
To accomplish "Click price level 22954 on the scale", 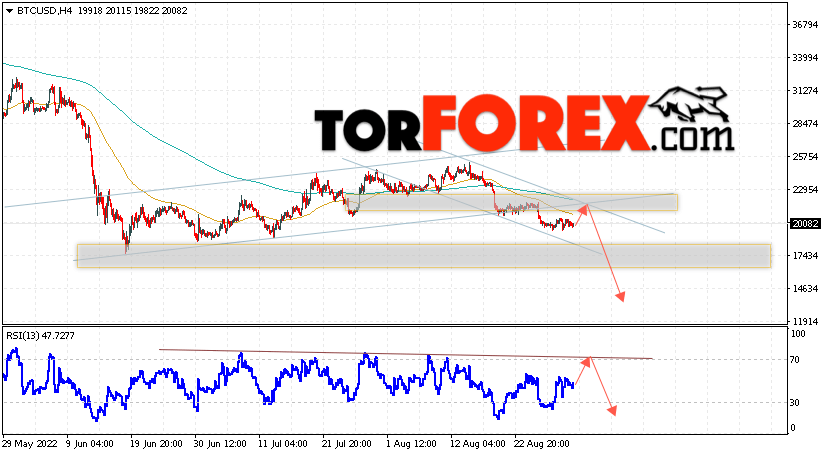I will [805, 189].
